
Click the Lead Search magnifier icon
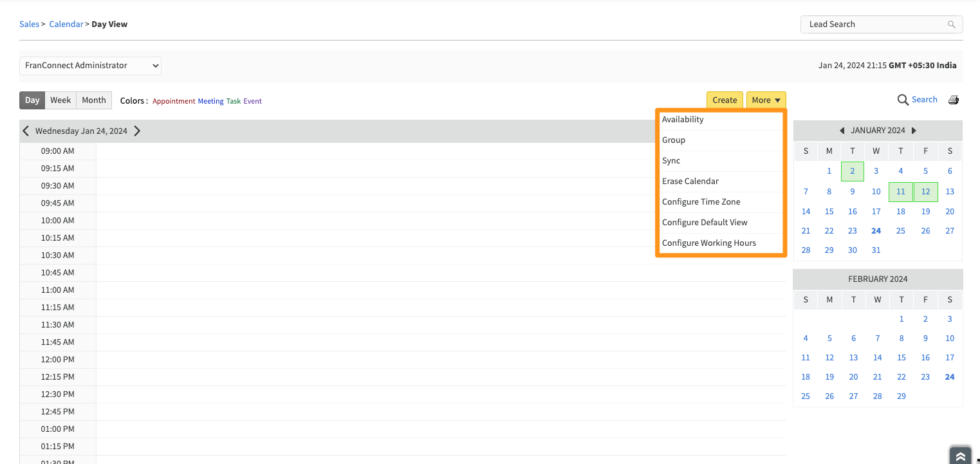(x=951, y=24)
